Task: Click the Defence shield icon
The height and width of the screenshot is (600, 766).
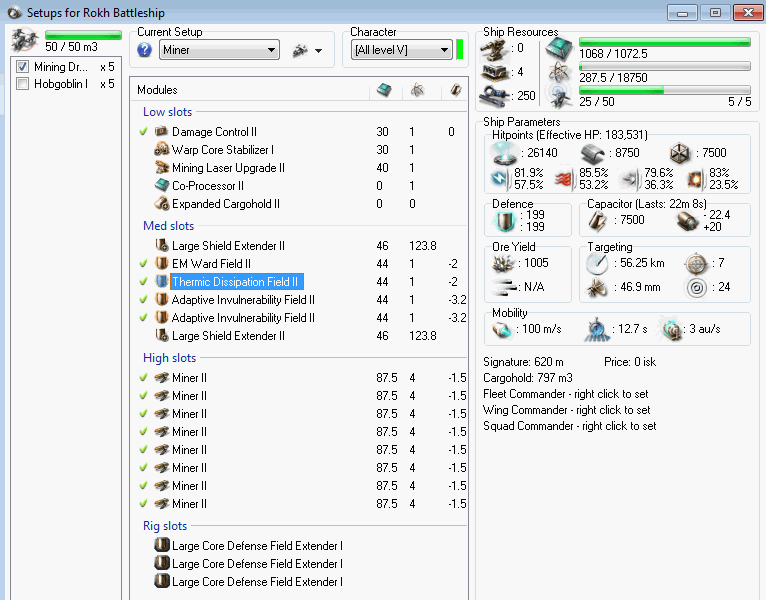Action: pyautogui.click(x=505, y=221)
